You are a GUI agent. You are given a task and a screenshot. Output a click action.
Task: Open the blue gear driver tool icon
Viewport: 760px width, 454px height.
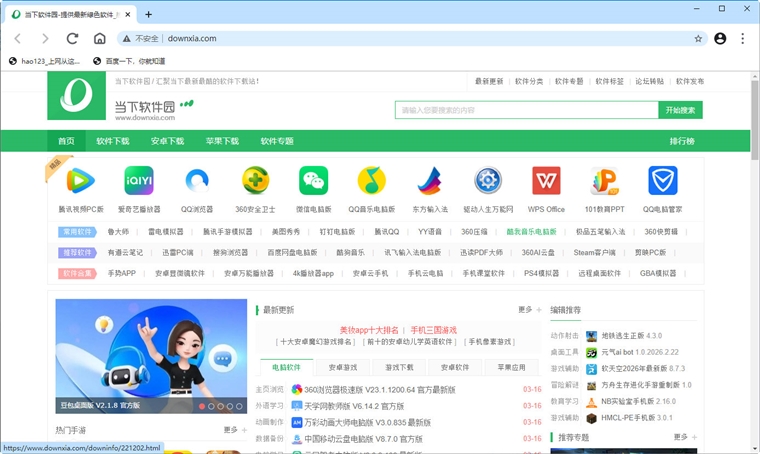click(488, 181)
